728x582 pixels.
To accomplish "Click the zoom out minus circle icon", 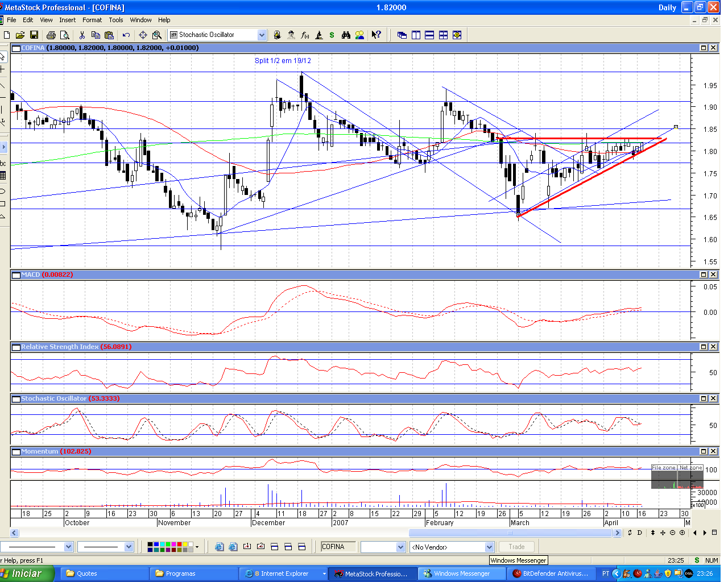I will click(x=672, y=533).
